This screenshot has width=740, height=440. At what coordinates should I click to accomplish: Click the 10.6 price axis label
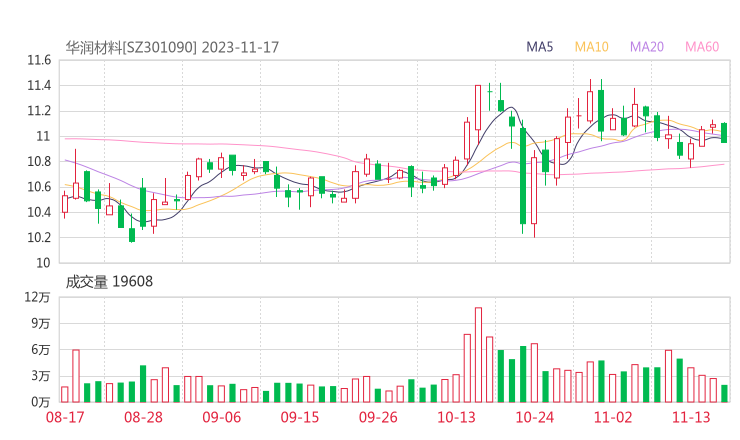(x=39, y=187)
